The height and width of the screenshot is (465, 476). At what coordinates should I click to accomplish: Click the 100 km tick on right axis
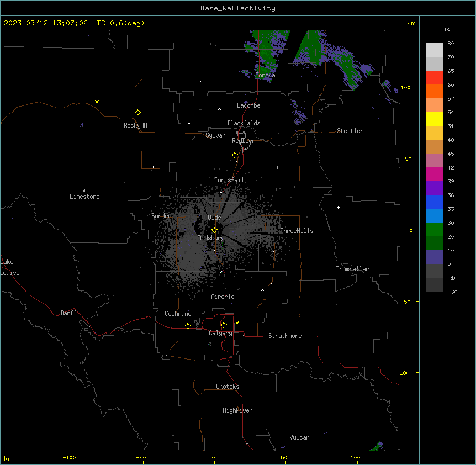(405, 87)
